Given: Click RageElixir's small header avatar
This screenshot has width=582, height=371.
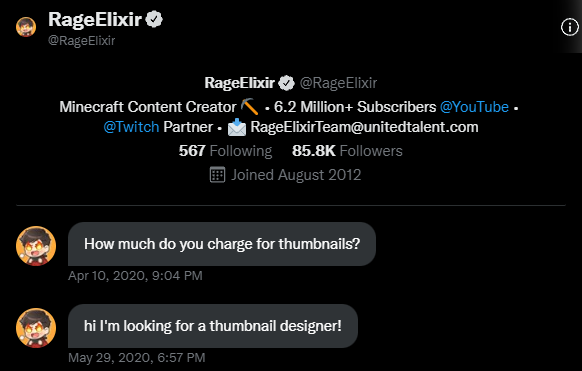Looking at the screenshot, I should click(26, 27).
